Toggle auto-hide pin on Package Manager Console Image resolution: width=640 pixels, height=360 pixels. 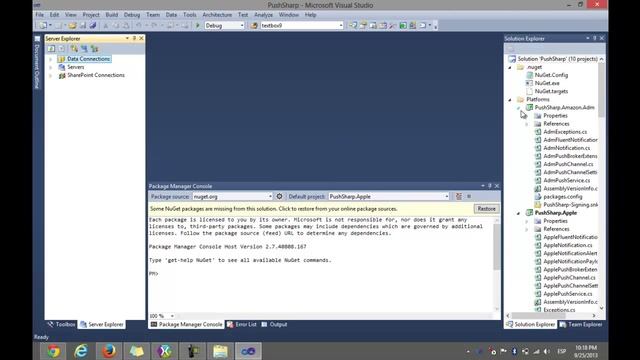point(490,186)
